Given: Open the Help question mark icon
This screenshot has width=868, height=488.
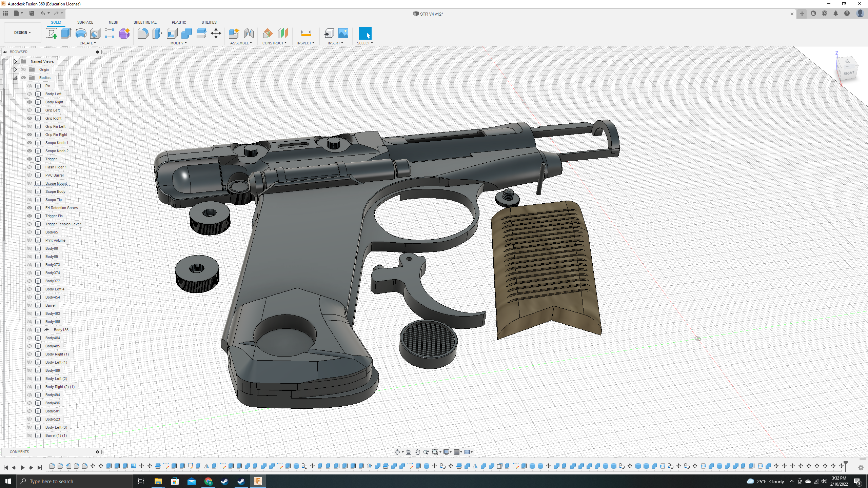Looking at the screenshot, I should 847,14.
